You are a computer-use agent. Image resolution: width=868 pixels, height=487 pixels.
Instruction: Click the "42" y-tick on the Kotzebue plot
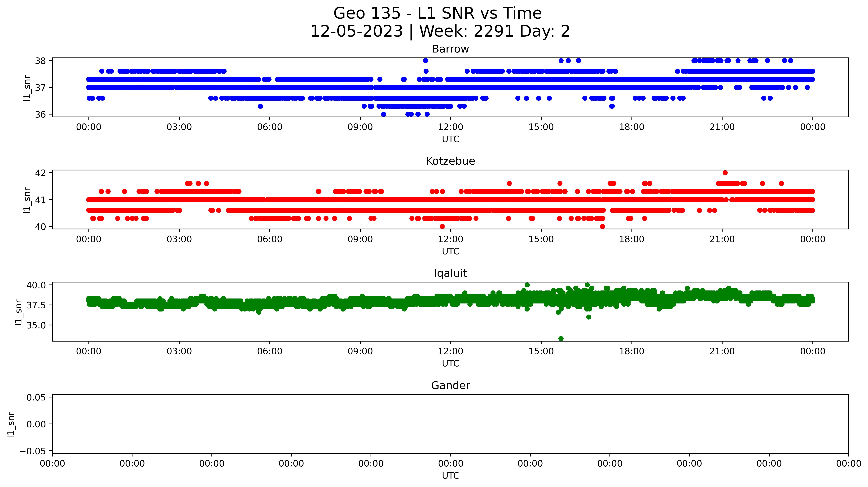tap(40, 173)
